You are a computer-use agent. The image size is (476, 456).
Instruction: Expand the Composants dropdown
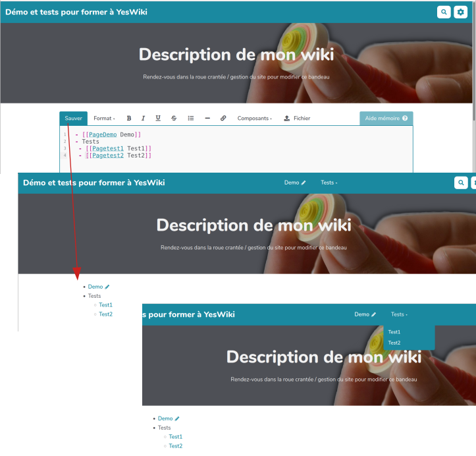[254, 119]
